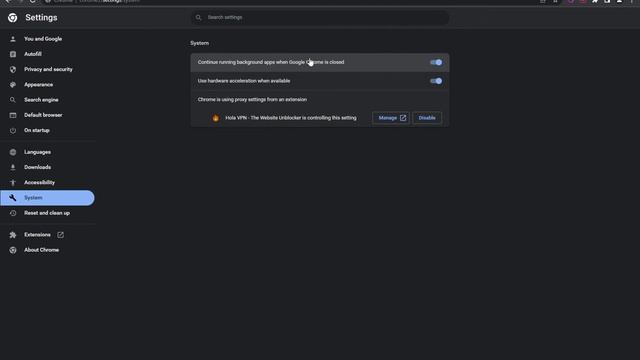640x360 pixels.
Task: Click the Search engine magnifier icon
Action: pyautogui.click(x=13, y=100)
